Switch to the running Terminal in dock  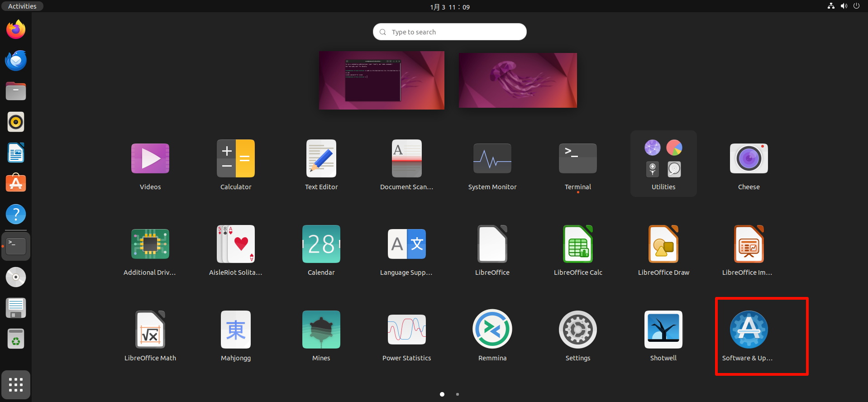[16, 246]
